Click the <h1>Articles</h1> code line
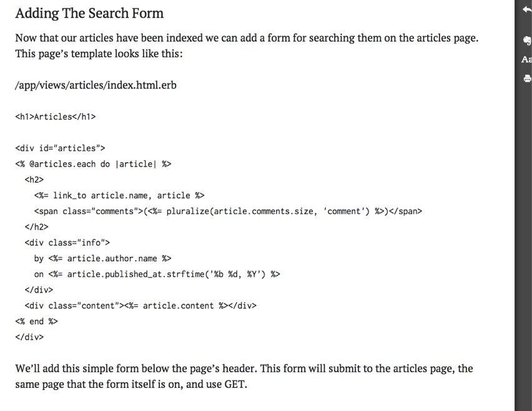The width and height of the screenshot is (532, 411). (x=56, y=117)
